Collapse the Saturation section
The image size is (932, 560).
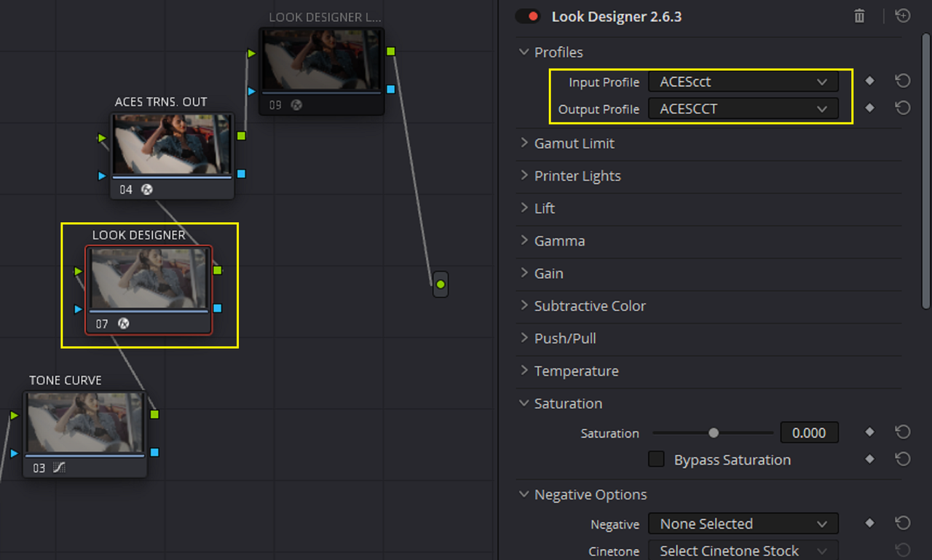(524, 403)
